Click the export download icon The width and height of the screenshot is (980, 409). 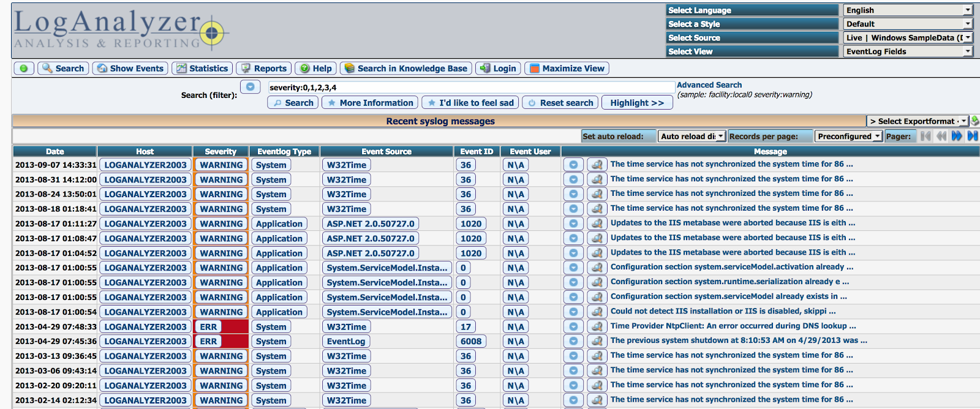click(975, 121)
